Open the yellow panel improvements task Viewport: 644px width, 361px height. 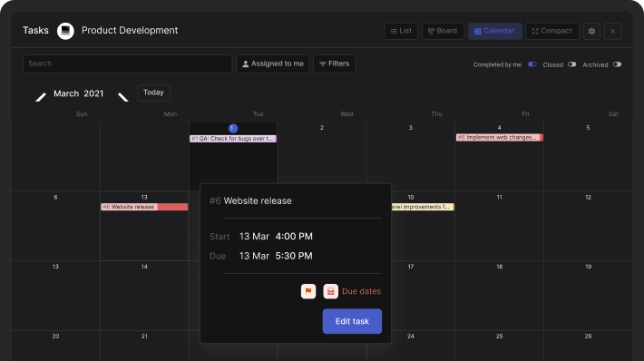[423, 207]
